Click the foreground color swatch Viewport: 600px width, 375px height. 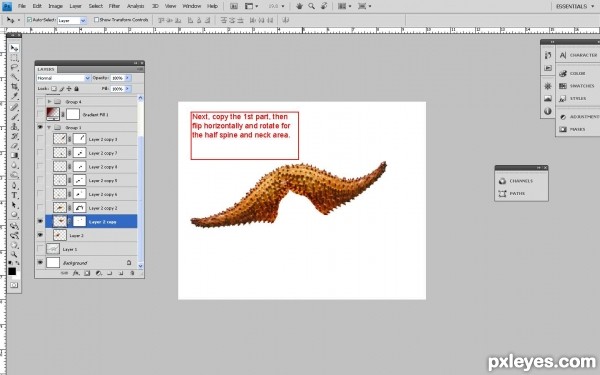click(12, 271)
